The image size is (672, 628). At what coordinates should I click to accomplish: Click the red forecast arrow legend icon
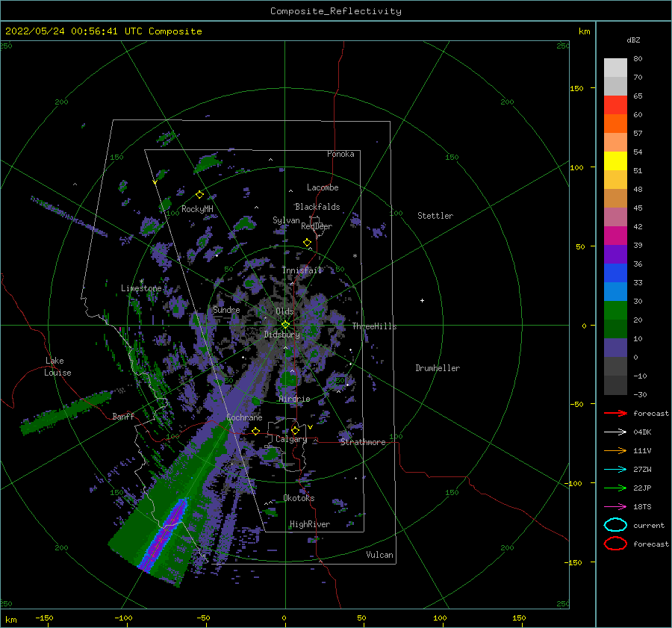click(x=615, y=413)
